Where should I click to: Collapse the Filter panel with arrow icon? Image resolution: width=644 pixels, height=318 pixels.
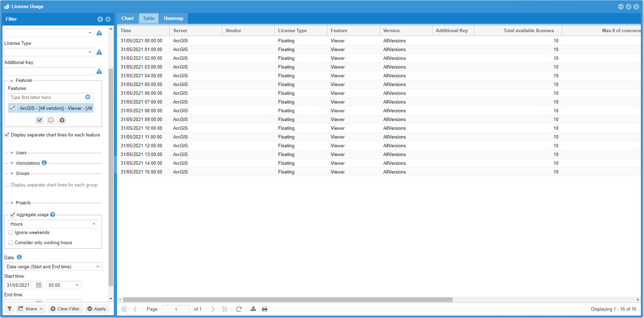point(100,19)
